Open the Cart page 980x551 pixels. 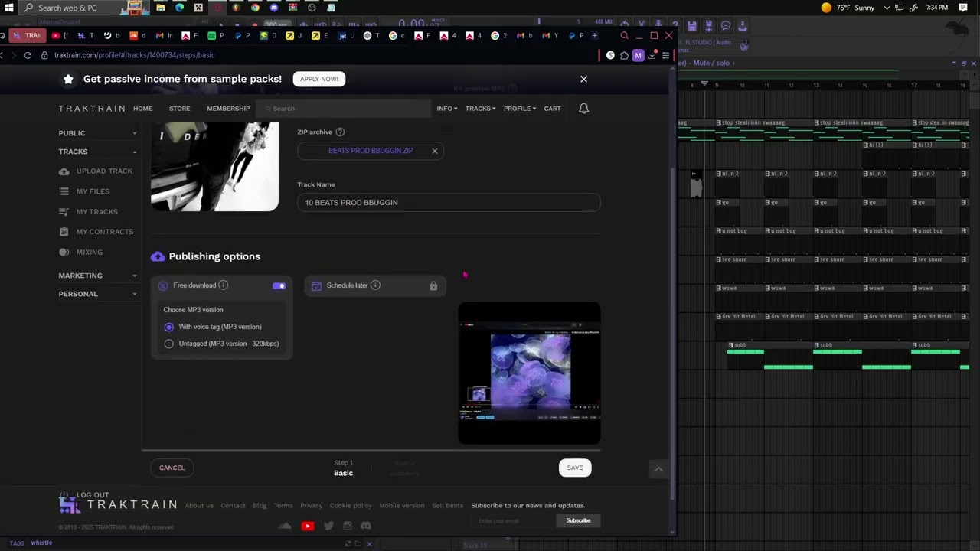coord(552,109)
